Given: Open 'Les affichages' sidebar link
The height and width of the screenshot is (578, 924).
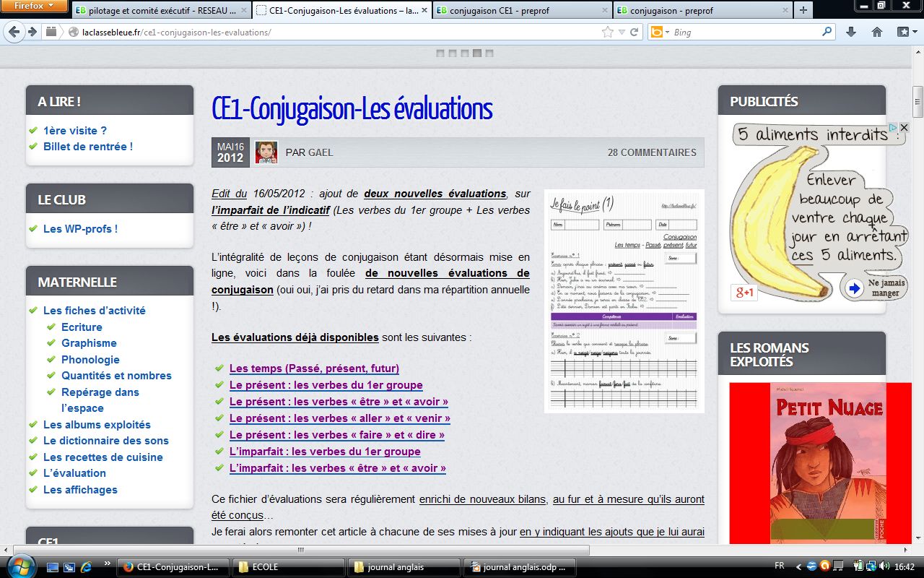Looking at the screenshot, I should coord(80,490).
